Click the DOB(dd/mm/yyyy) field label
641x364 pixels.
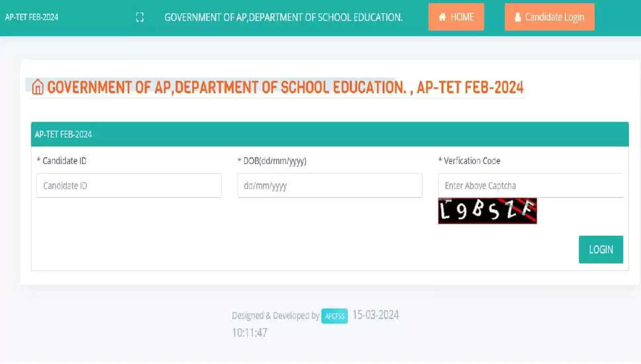pyautogui.click(x=274, y=161)
